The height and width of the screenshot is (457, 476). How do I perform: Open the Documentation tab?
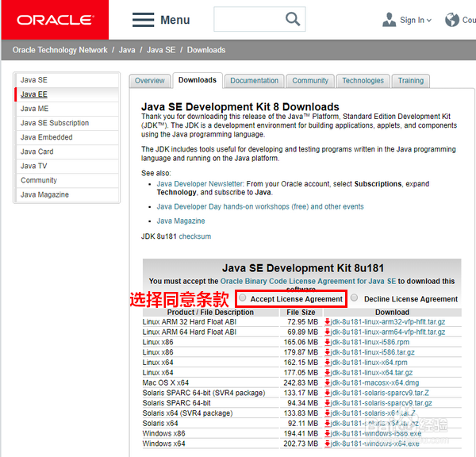pyautogui.click(x=254, y=81)
